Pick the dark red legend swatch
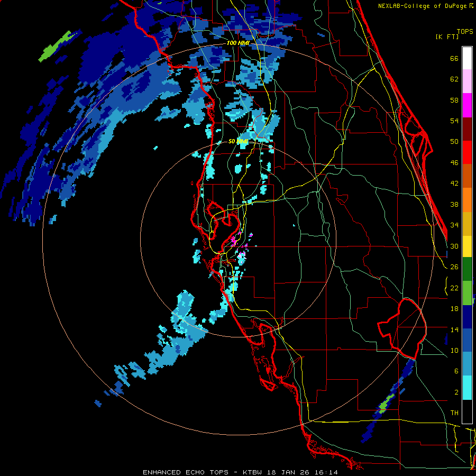476x476 pixels. point(467,129)
